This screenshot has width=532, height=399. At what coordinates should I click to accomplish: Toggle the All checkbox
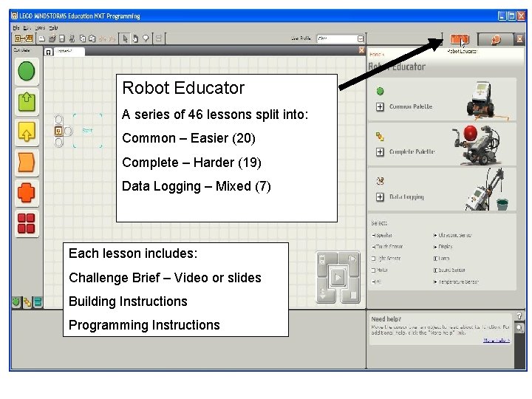pyautogui.click(x=374, y=282)
